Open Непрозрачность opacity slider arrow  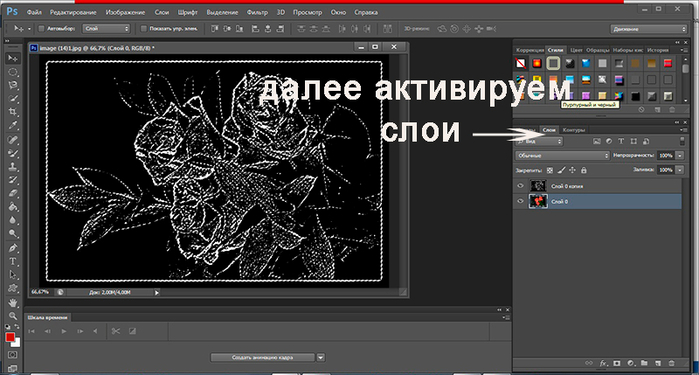680,156
